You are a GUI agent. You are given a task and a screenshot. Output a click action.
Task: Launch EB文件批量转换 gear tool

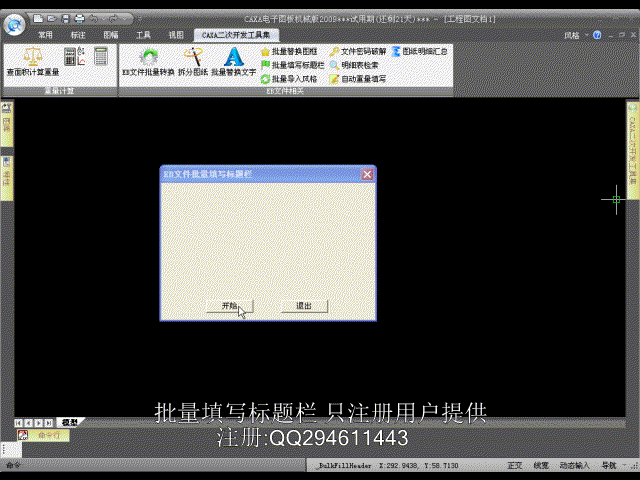(x=149, y=62)
